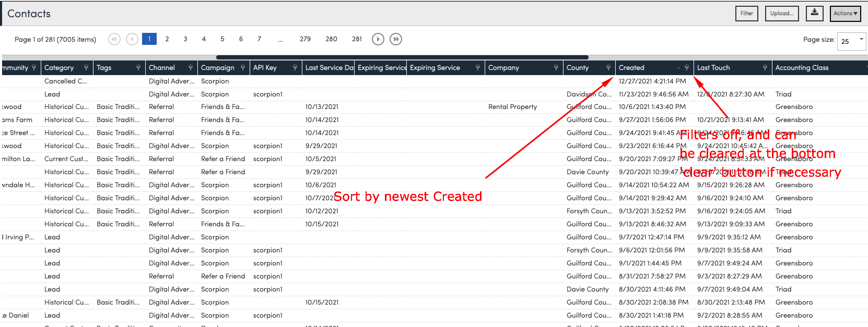Click the Filter button
The height and width of the screenshot is (327, 868).
[x=746, y=14]
